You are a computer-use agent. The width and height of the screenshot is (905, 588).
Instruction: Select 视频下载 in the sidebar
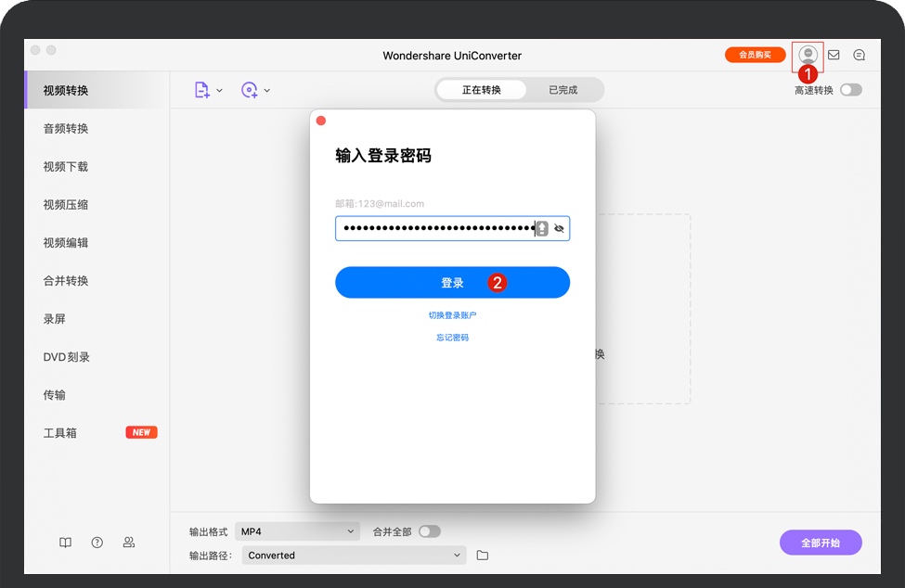tap(97, 167)
